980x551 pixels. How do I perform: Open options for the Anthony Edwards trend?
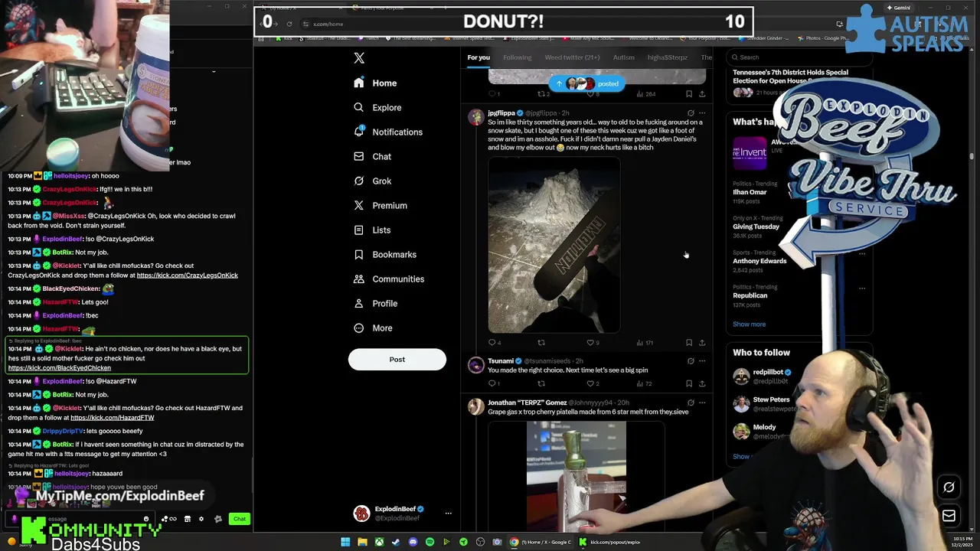click(x=862, y=253)
